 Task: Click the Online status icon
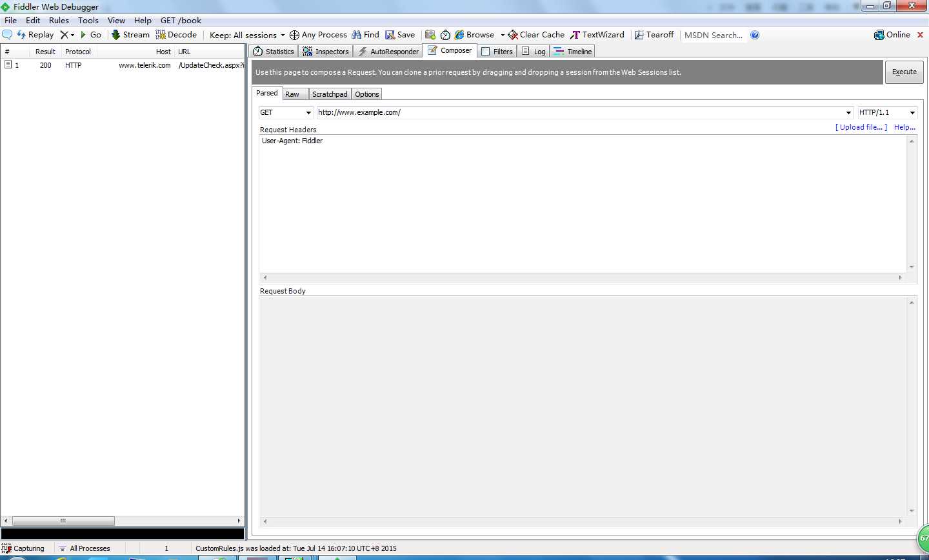pyautogui.click(x=879, y=35)
